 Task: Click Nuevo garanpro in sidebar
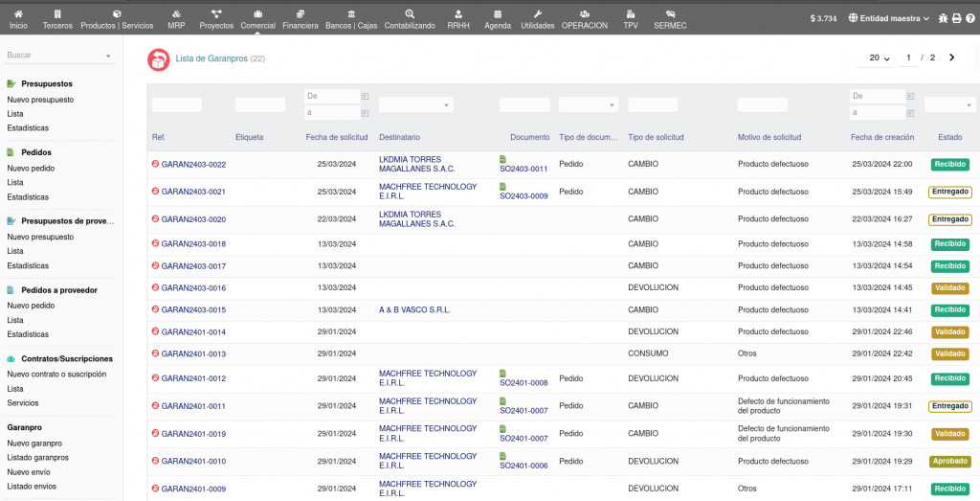coord(34,444)
